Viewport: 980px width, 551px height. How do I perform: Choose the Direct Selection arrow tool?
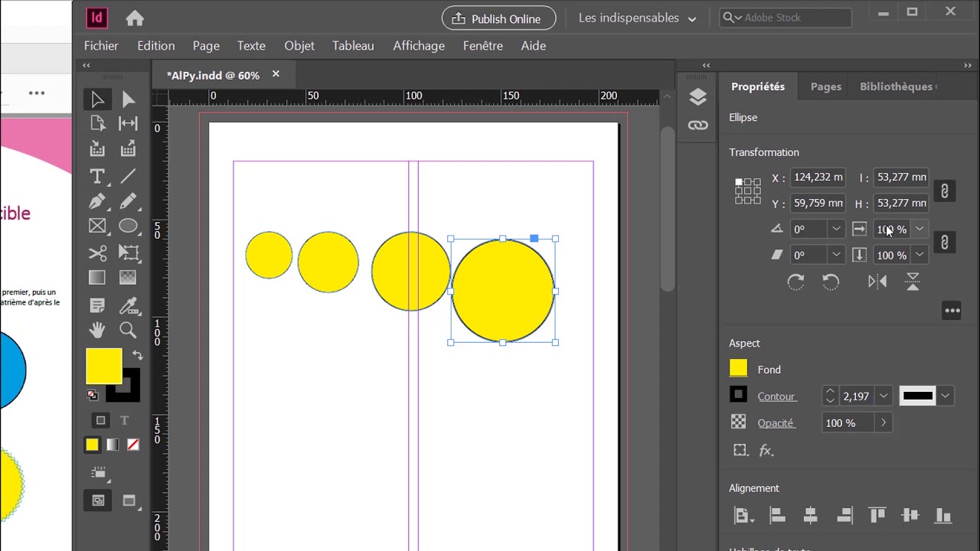click(x=128, y=99)
